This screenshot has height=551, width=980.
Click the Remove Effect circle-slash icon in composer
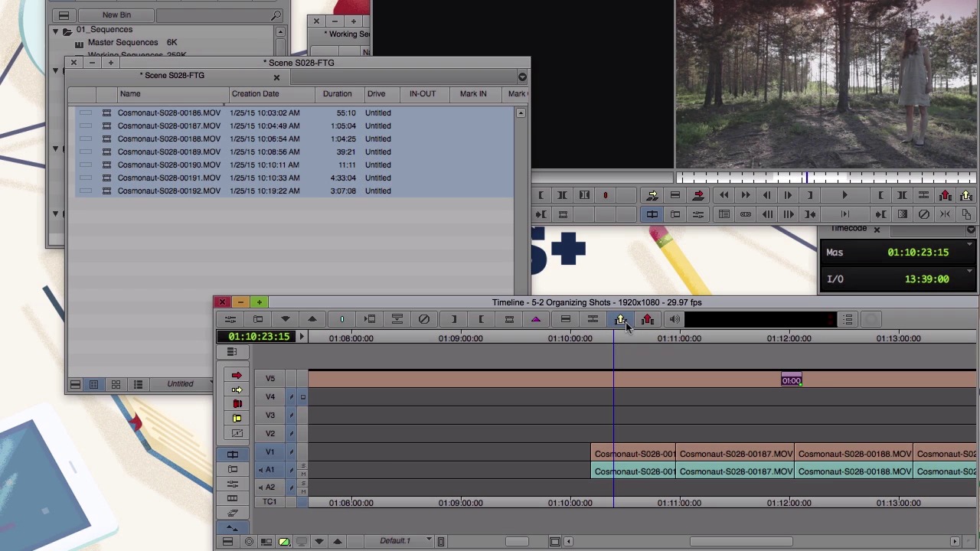pyautogui.click(x=923, y=215)
